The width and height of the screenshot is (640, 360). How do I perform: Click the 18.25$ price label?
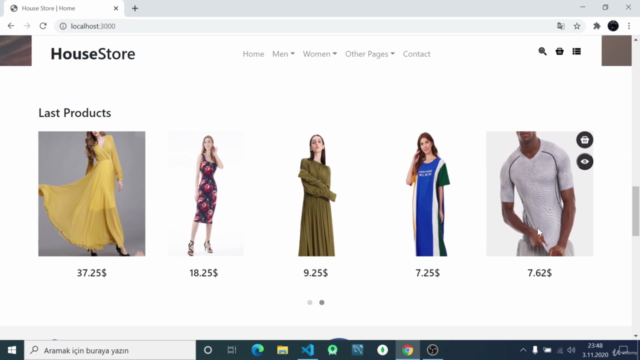pos(204,273)
